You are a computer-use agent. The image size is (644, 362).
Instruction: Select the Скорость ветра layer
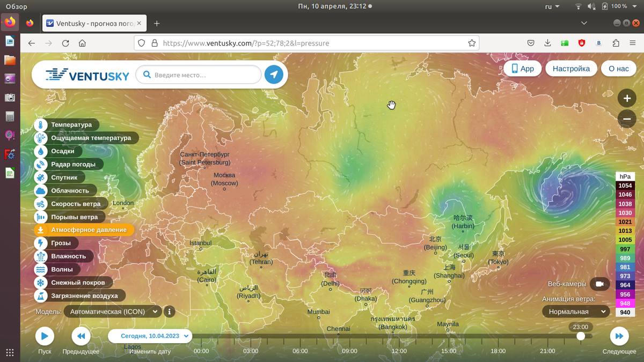point(71,204)
